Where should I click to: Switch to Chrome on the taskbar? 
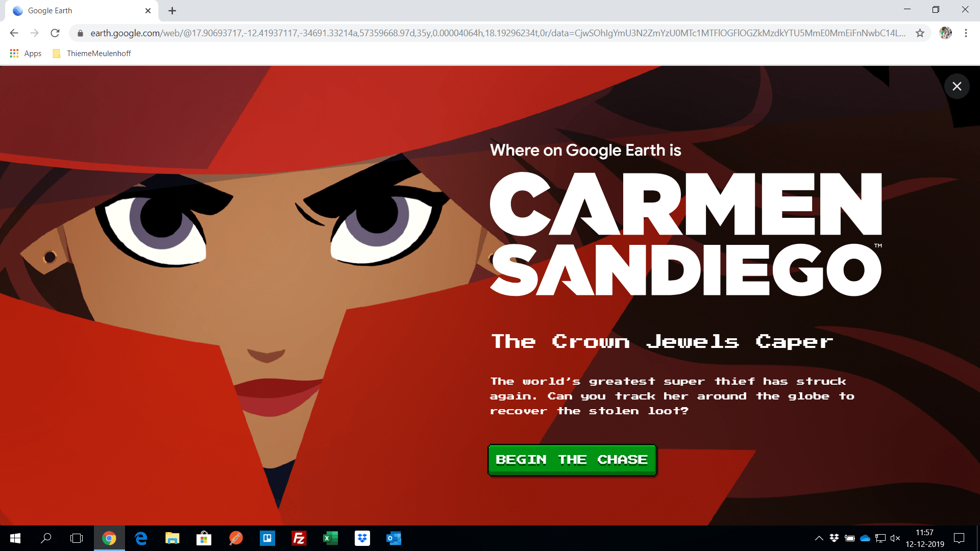click(x=109, y=538)
